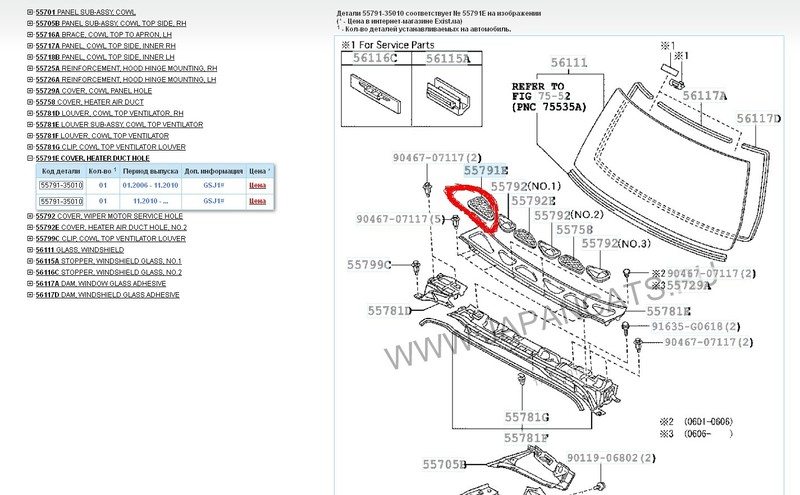The width and height of the screenshot is (800, 495).
Task: Select part code field in second table row
Action: [x=61, y=201]
